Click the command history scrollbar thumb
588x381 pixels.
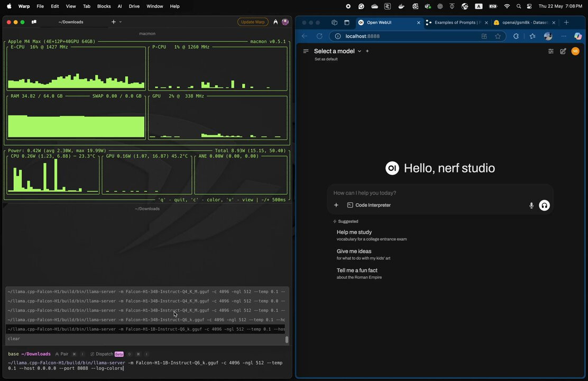pyautogui.click(x=287, y=339)
